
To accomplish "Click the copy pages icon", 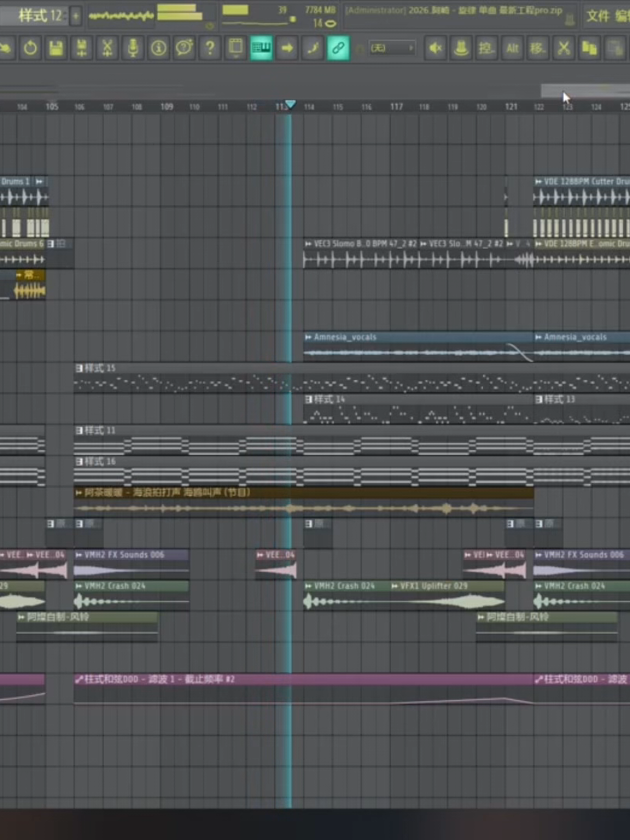I will [590, 48].
